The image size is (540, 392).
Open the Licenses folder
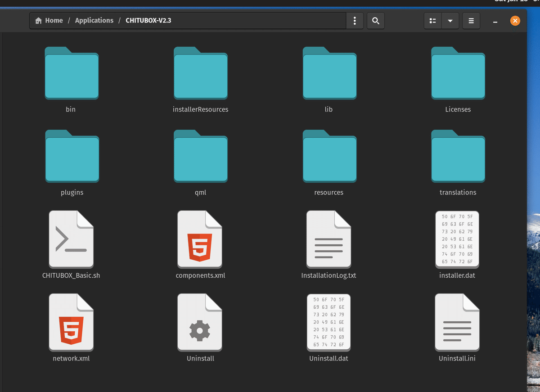[x=458, y=73]
